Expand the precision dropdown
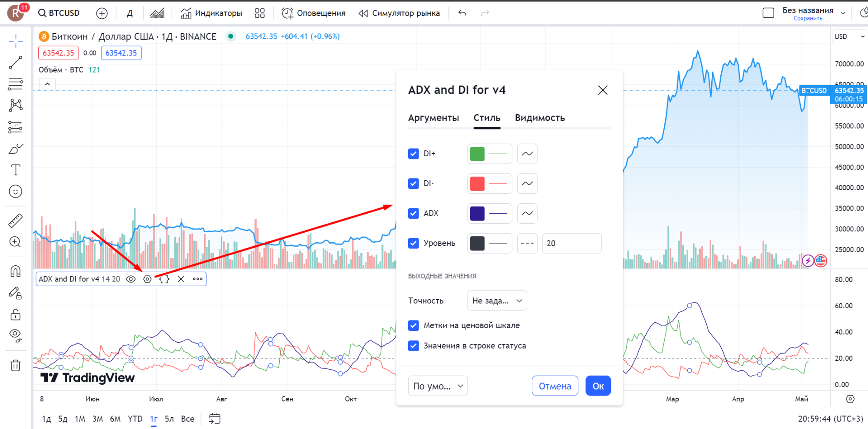Image resolution: width=868 pixels, height=429 pixels. point(497,300)
